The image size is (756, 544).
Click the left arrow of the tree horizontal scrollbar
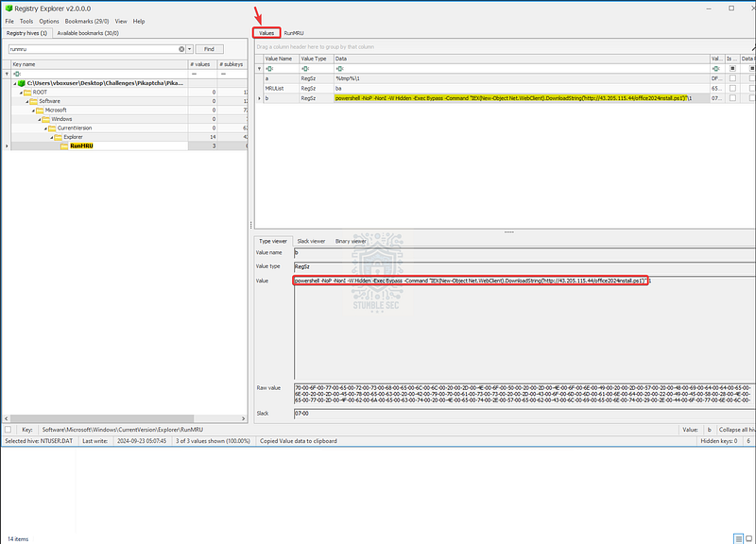click(7, 418)
